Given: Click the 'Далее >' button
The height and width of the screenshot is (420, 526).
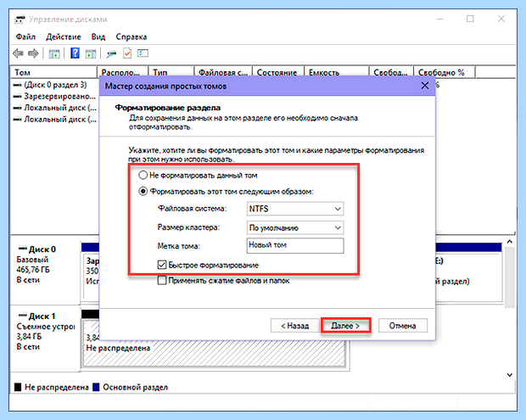Looking at the screenshot, I should pyautogui.click(x=345, y=326).
